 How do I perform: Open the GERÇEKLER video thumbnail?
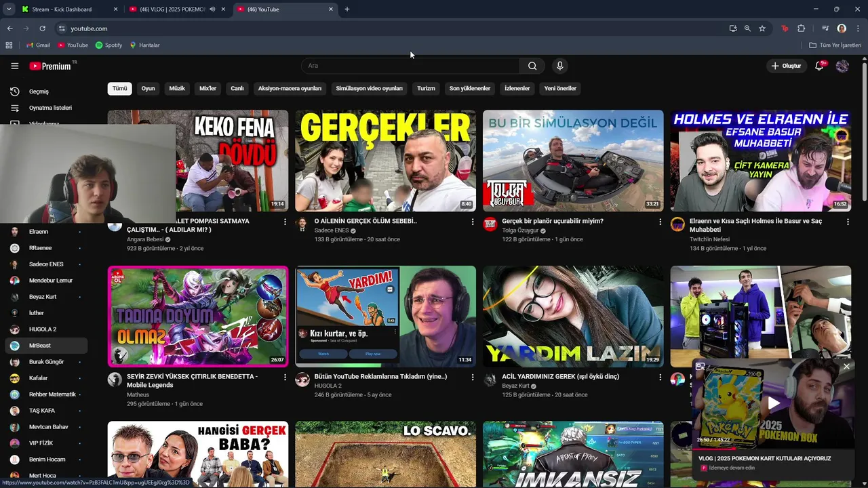tap(385, 161)
